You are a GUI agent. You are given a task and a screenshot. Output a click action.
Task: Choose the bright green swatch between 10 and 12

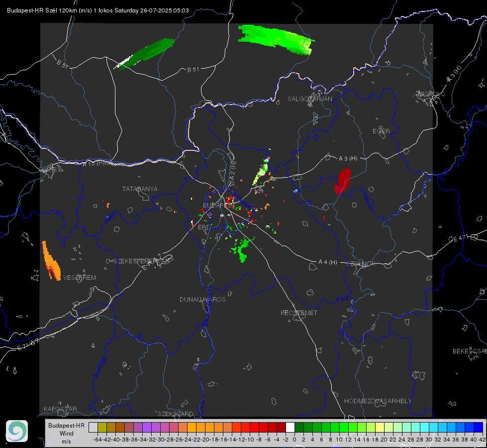[344, 427]
